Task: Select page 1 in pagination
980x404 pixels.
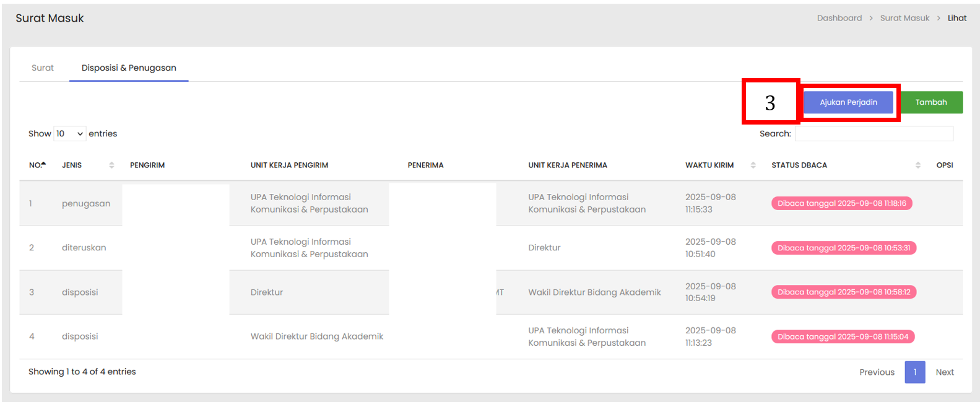Action: point(914,372)
